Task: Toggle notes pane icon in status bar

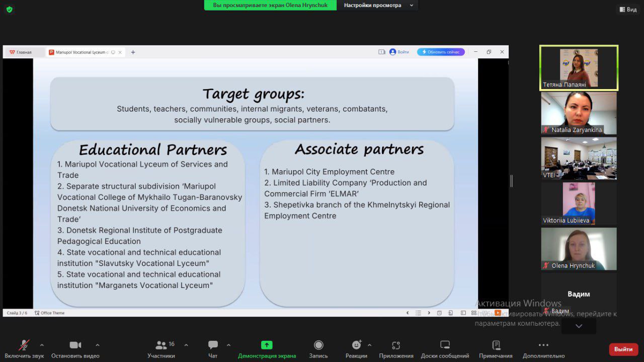Action: coord(439,313)
